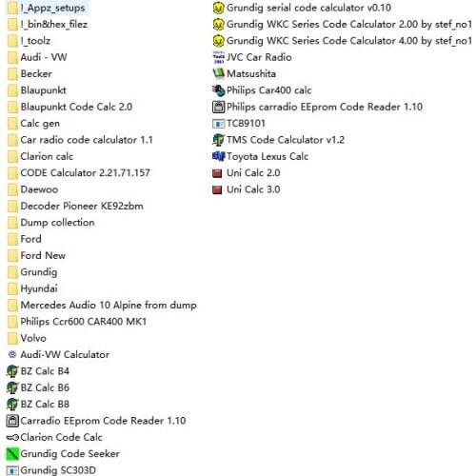Viewport: 476px width, 476px height.
Task: Click the Toyota Lexus Calc icon
Action: (218, 156)
